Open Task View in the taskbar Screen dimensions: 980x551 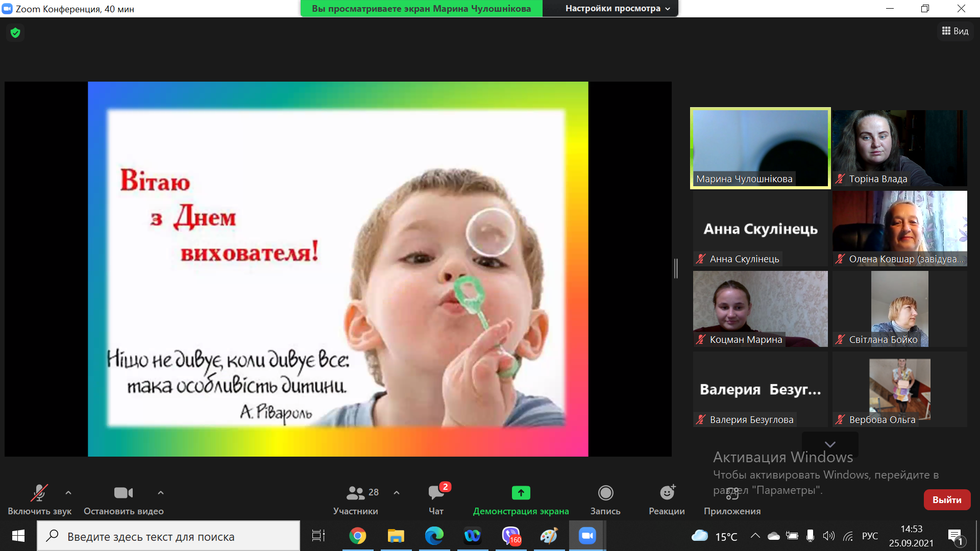[318, 536]
